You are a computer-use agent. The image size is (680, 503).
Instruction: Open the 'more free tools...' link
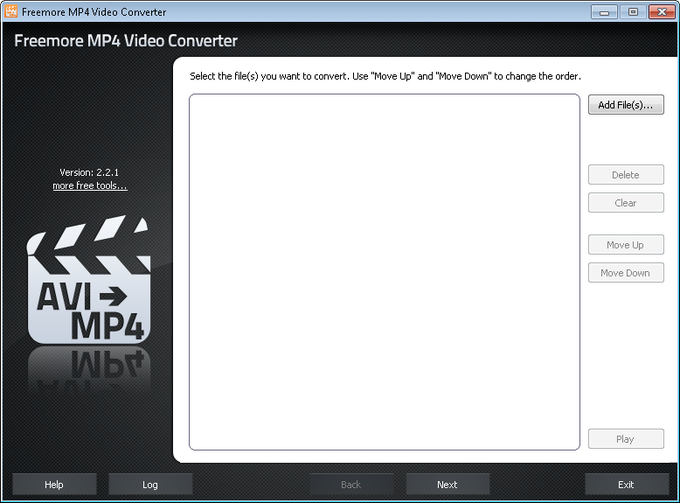[x=90, y=186]
